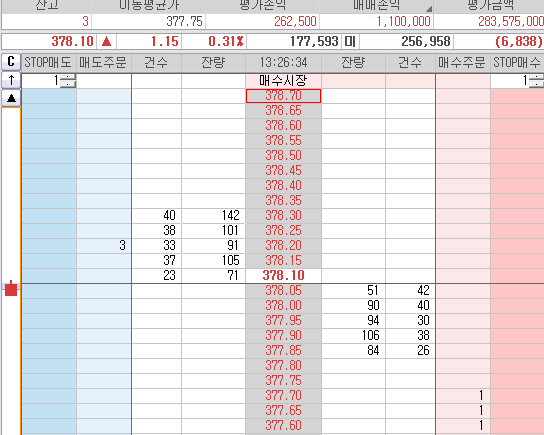Select the 377.95 price row
The image size is (544, 435).
coord(283,321)
